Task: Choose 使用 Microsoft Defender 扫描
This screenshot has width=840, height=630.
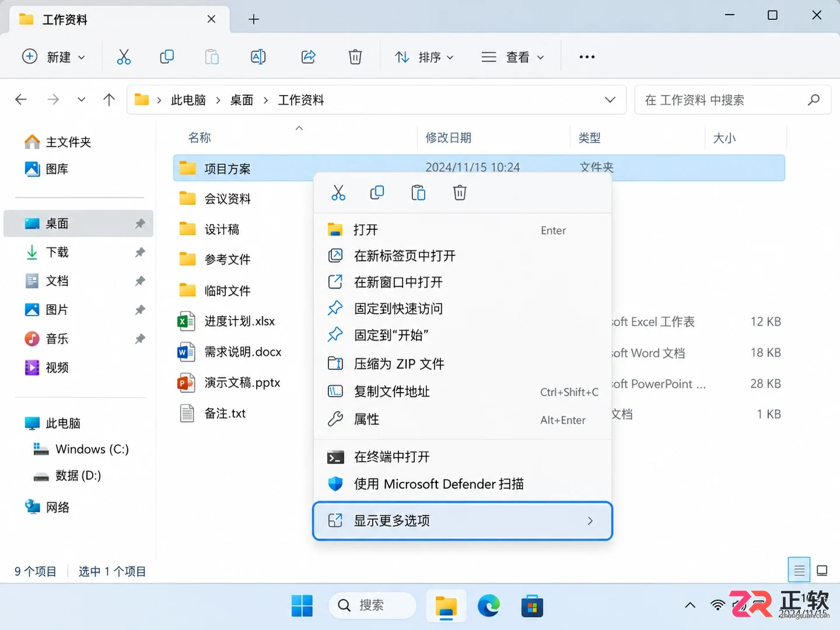Action: tap(463, 484)
